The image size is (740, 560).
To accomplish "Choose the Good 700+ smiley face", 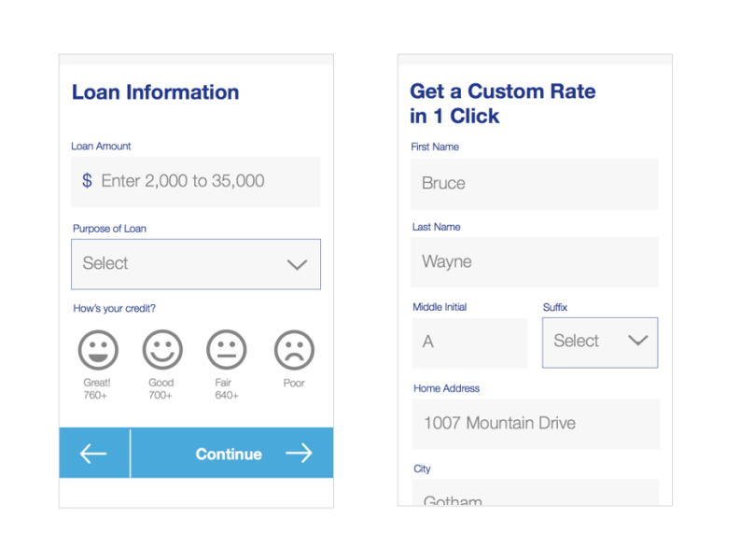I will click(x=162, y=350).
